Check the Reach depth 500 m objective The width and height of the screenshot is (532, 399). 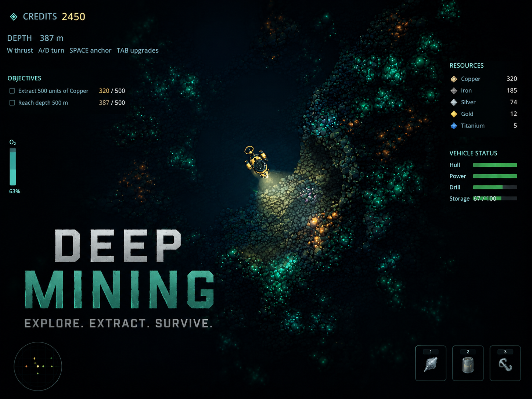tap(12, 103)
